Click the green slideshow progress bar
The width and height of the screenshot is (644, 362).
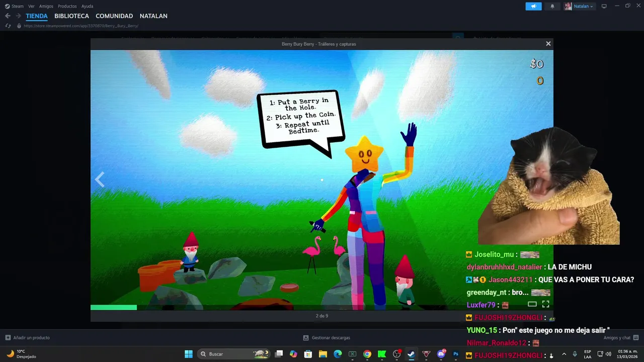(x=114, y=307)
